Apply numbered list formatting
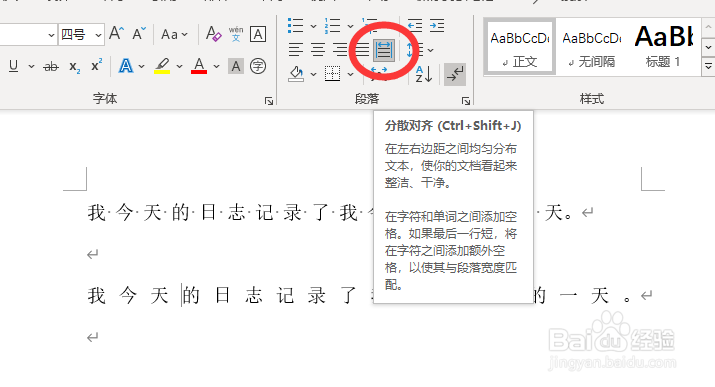The height and width of the screenshot is (387, 715). tap(333, 26)
